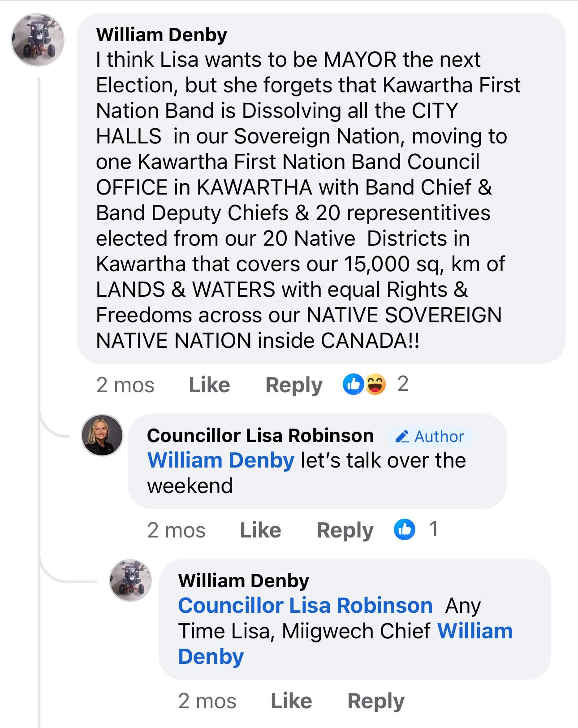Open Councillor Lisa Robinson author name link

[x=260, y=436]
